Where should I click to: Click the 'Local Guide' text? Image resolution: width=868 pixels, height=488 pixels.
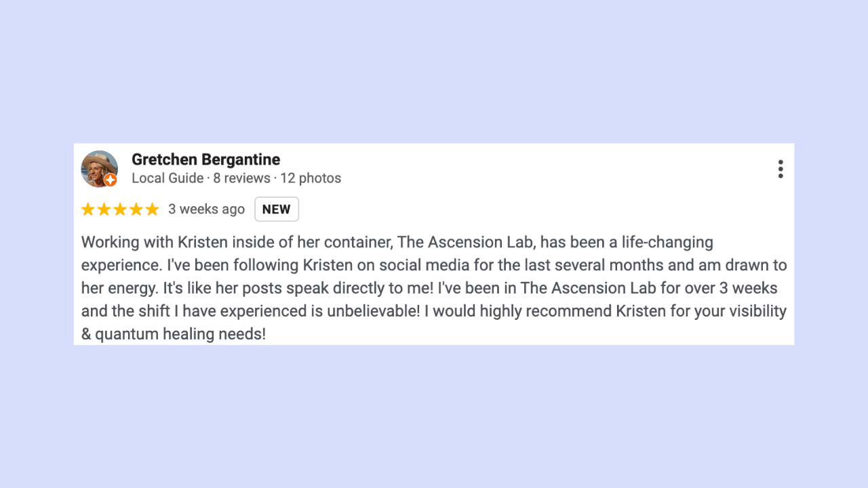pos(167,178)
